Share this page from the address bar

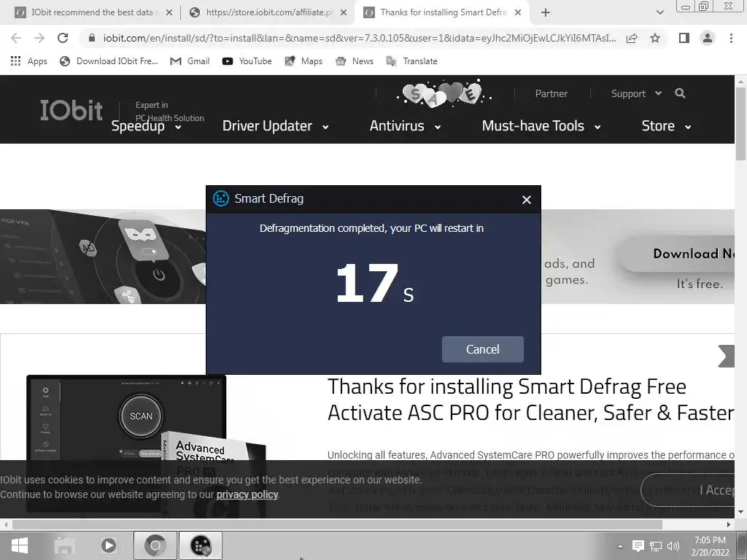[632, 38]
